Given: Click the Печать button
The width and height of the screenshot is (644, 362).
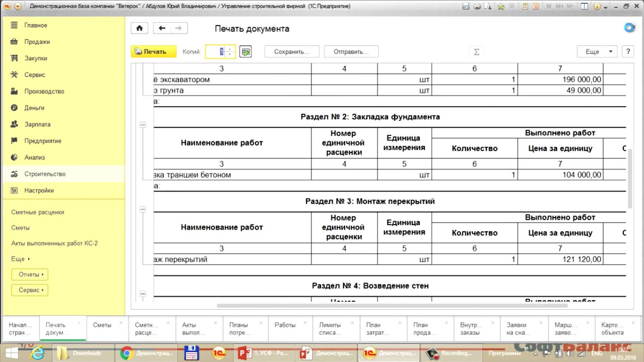Looking at the screenshot, I should click(x=153, y=52).
